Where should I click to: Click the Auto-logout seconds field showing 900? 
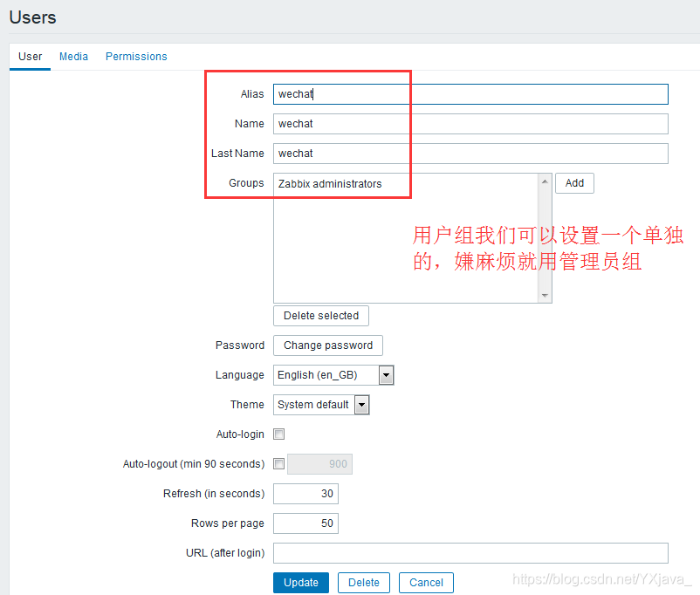click(x=319, y=464)
